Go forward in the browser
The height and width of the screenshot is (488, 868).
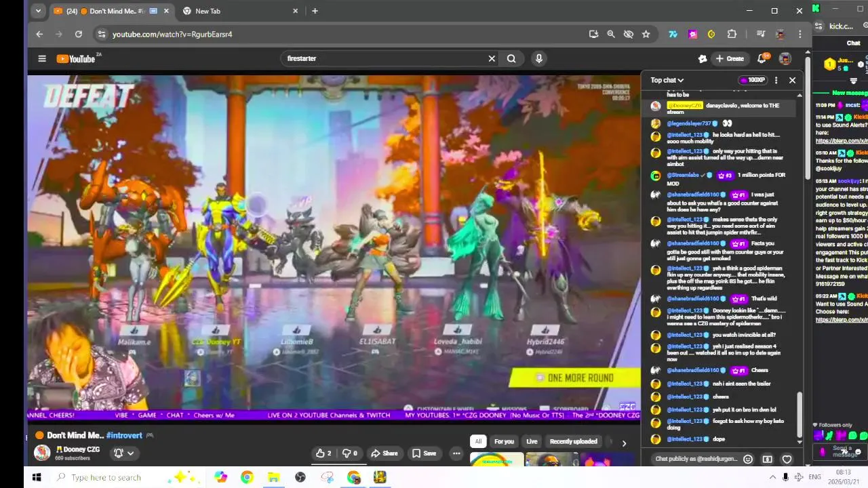click(58, 34)
